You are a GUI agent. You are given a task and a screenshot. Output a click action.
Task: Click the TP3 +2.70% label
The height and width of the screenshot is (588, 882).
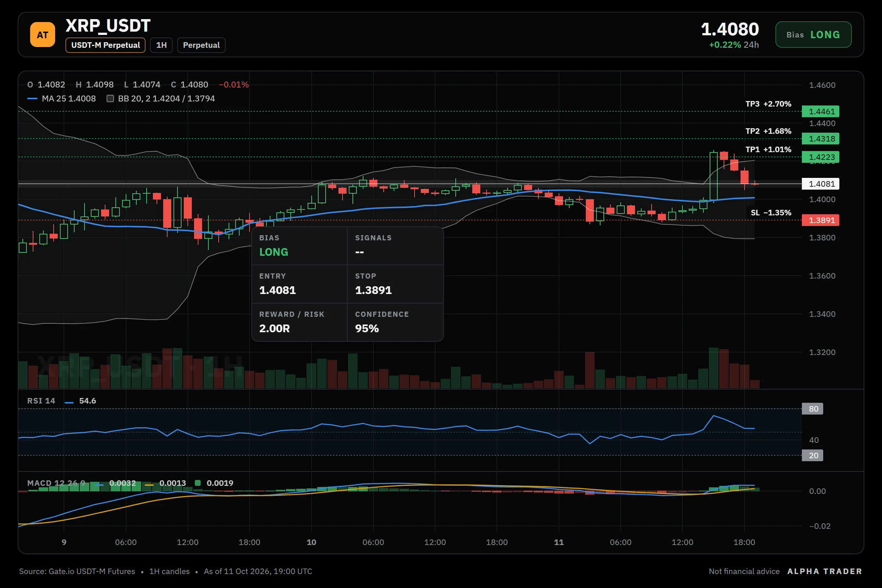coord(768,104)
